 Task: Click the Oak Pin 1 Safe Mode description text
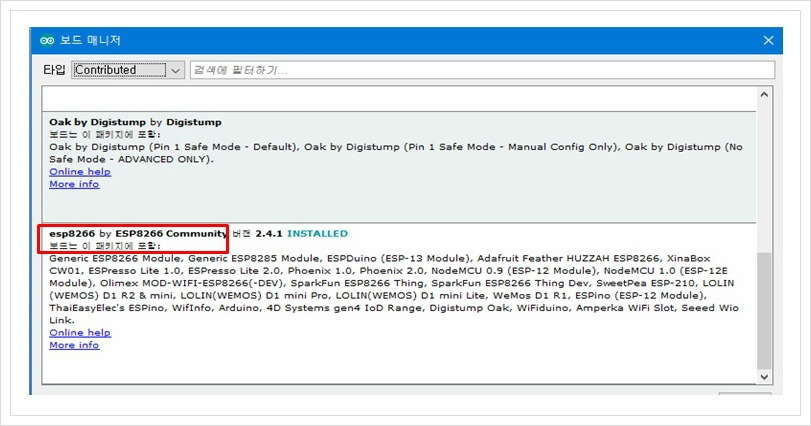(x=396, y=153)
